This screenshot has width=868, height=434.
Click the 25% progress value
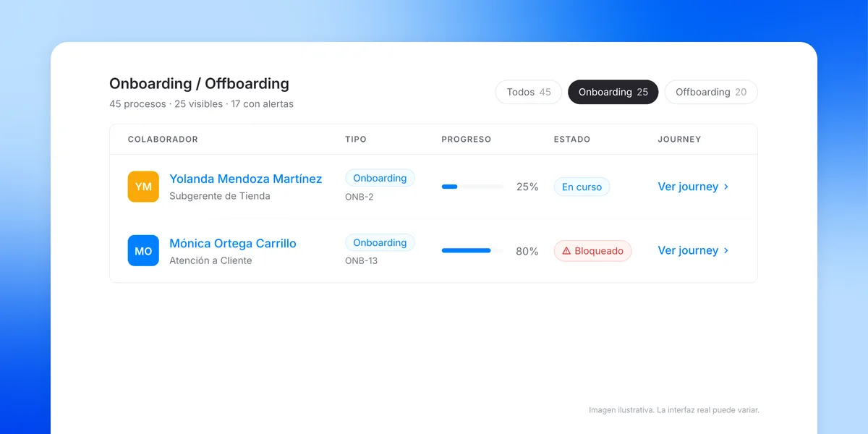(527, 187)
